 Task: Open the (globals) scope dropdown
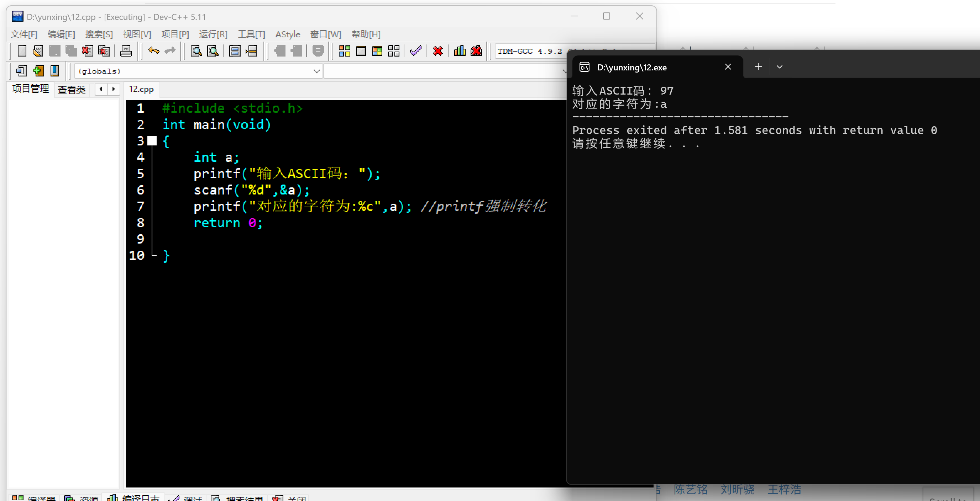pos(316,71)
